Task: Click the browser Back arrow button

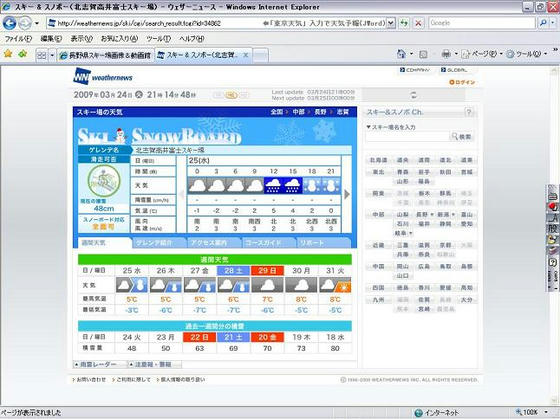Action: click(x=10, y=23)
